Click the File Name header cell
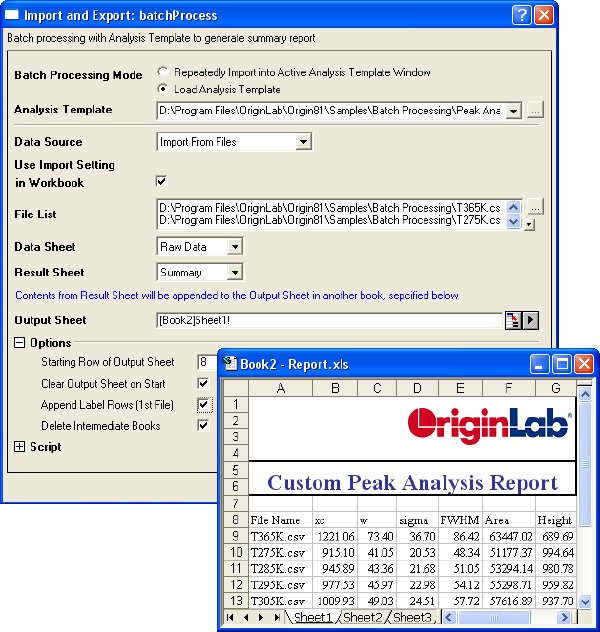The width and height of the screenshot is (600, 632). tap(280, 520)
